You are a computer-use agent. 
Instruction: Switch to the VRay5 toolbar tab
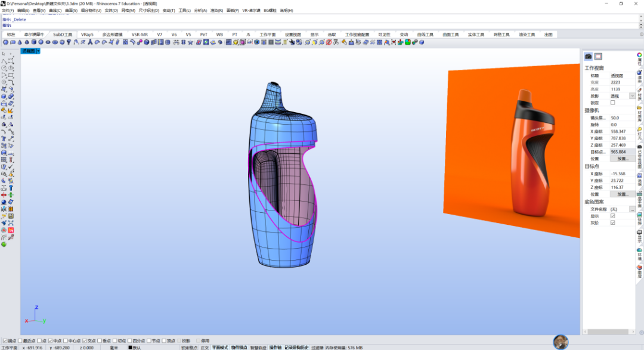point(87,35)
